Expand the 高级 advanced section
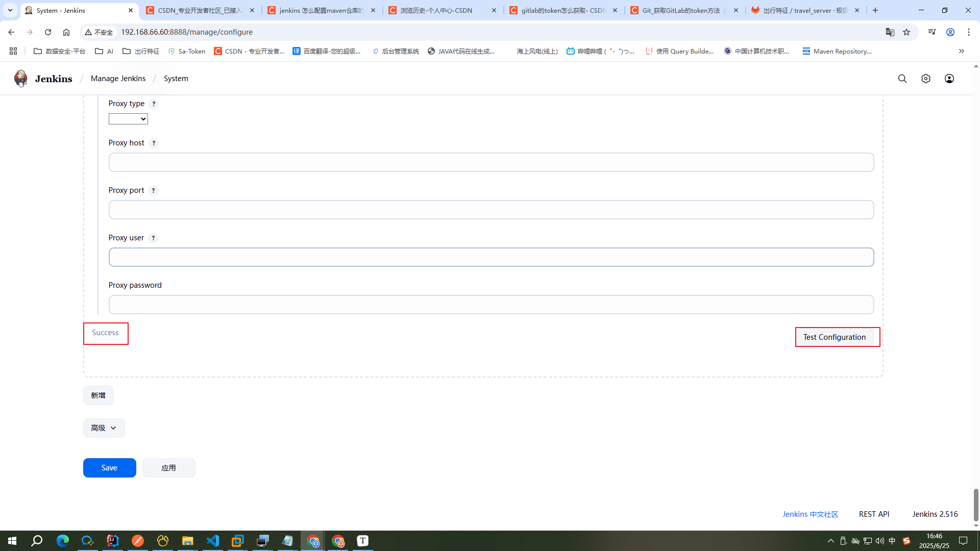The image size is (980, 551). pos(104,428)
